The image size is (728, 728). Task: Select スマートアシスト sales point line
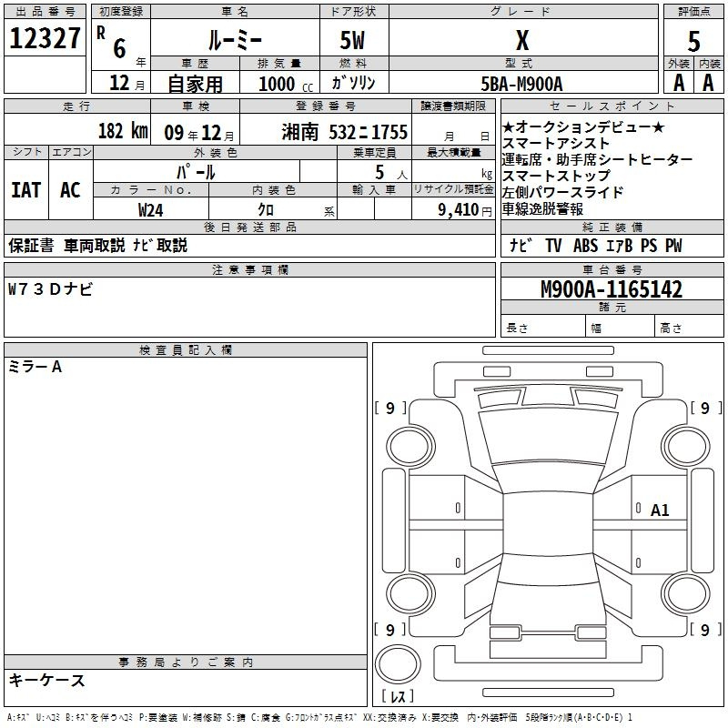(x=556, y=143)
